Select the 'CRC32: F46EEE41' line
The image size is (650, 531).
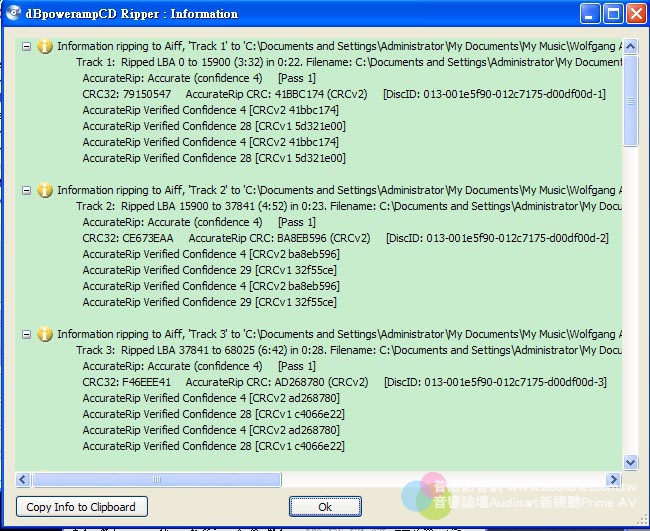[344, 382]
